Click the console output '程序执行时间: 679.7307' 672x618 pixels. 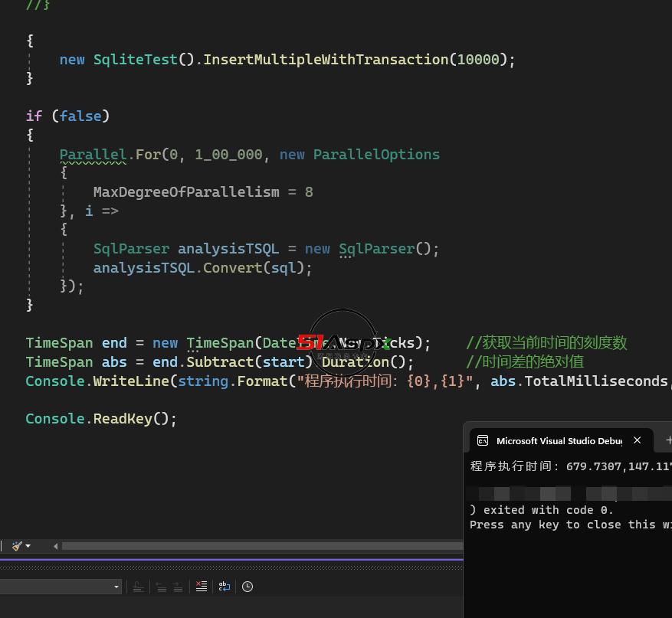point(546,466)
